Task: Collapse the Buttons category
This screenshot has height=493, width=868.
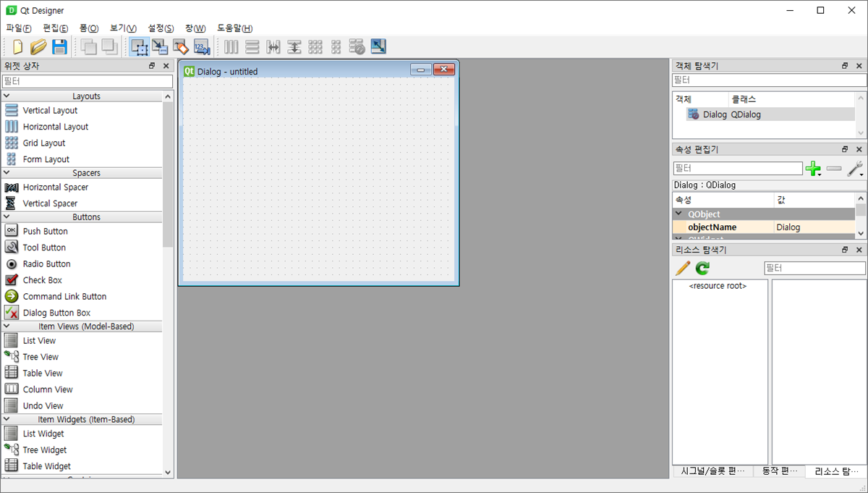Action: tap(7, 217)
